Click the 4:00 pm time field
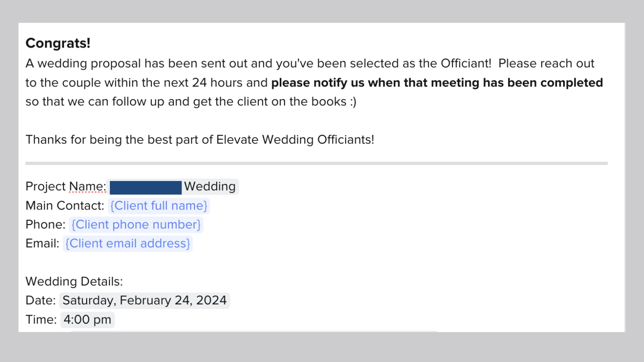Viewport: 644px width, 362px height. pos(87,320)
